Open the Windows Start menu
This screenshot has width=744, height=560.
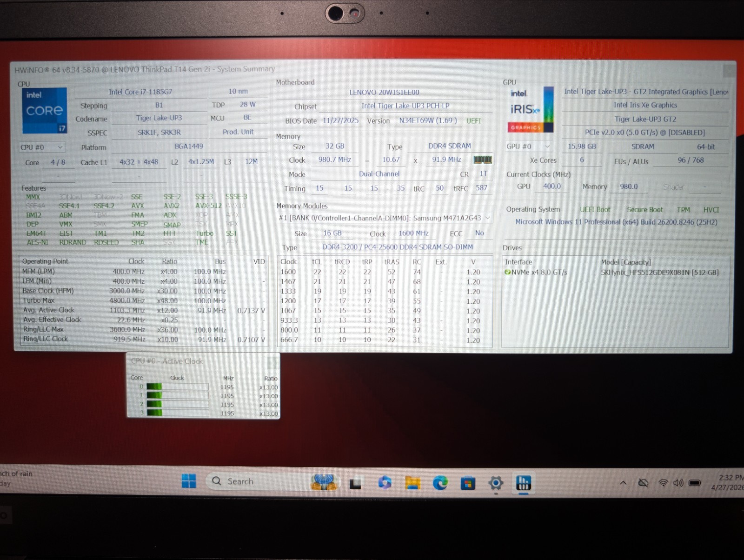[x=189, y=481]
